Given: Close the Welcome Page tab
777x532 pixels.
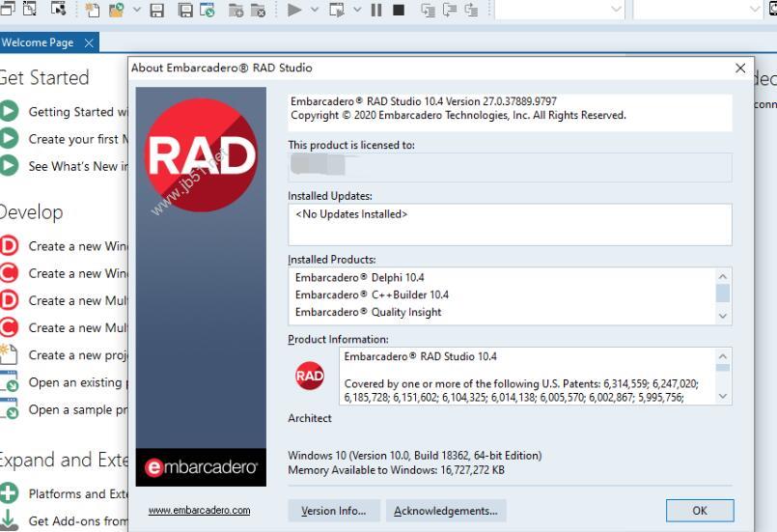Looking at the screenshot, I should coord(89,43).
